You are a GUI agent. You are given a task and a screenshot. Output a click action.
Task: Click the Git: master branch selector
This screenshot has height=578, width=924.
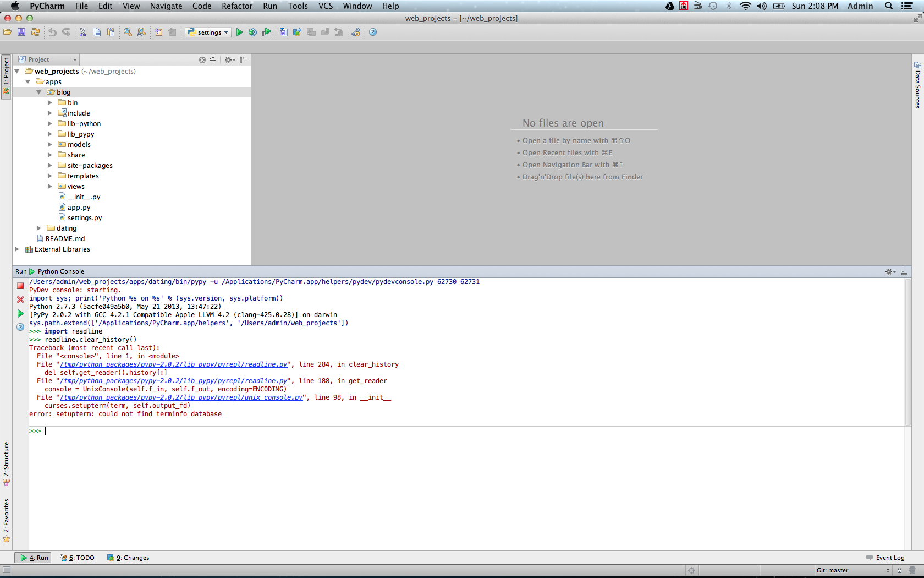[832, 570]
